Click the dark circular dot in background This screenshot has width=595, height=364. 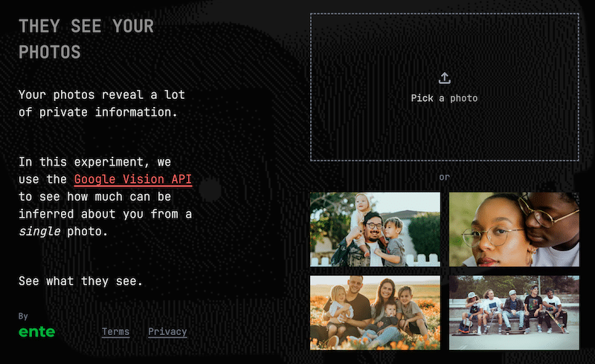click(x=210, y=190)
